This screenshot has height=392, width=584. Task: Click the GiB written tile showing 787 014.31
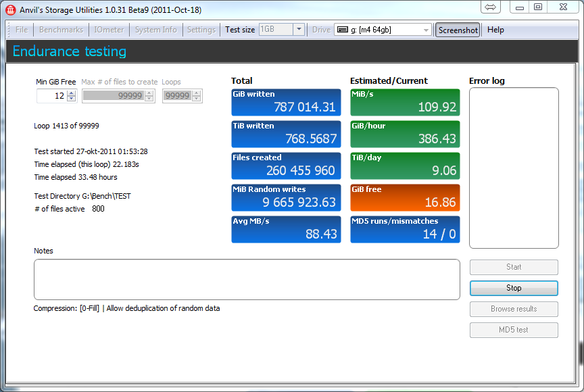(286, 102)
